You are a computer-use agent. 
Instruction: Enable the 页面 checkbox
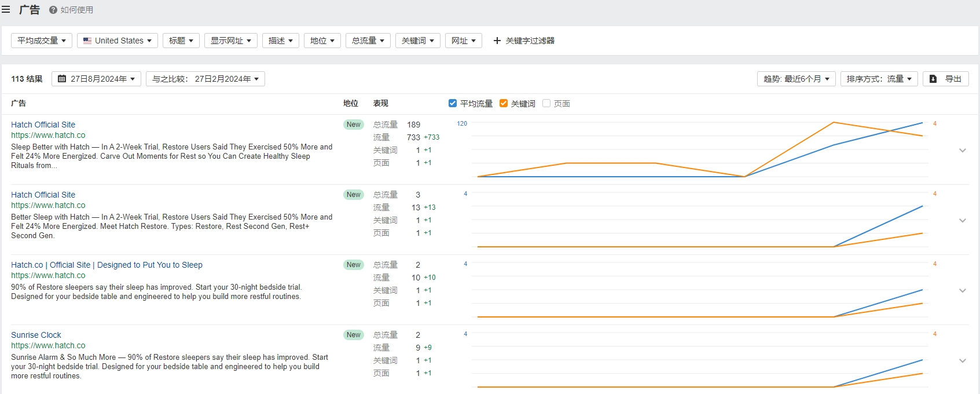point(546,103)
